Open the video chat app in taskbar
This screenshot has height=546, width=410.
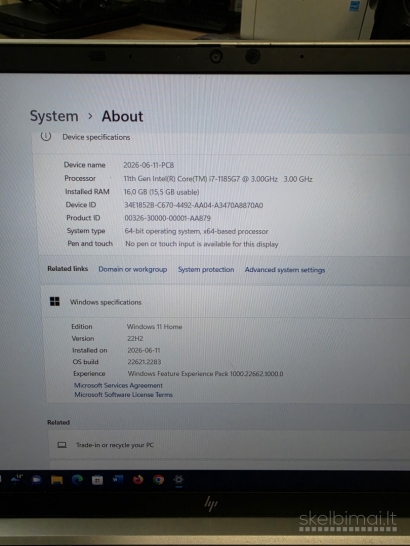[x=36, y=480]
